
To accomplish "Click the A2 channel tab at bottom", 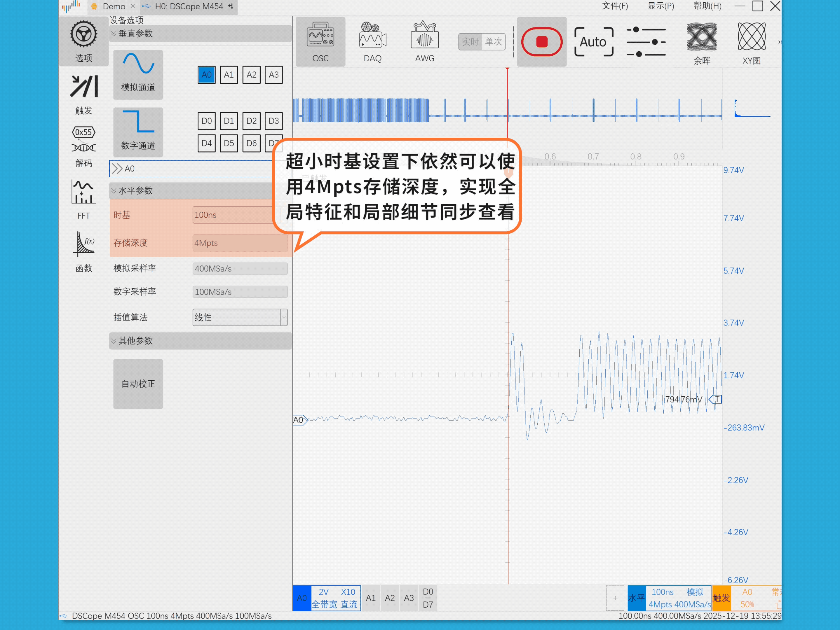I will click(390, 598).
